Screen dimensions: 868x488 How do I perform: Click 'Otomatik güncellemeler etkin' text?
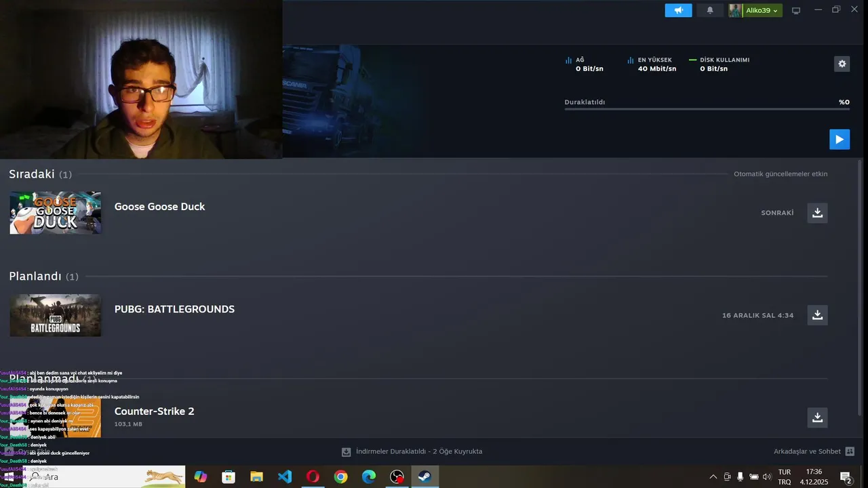tap(780, 174)
